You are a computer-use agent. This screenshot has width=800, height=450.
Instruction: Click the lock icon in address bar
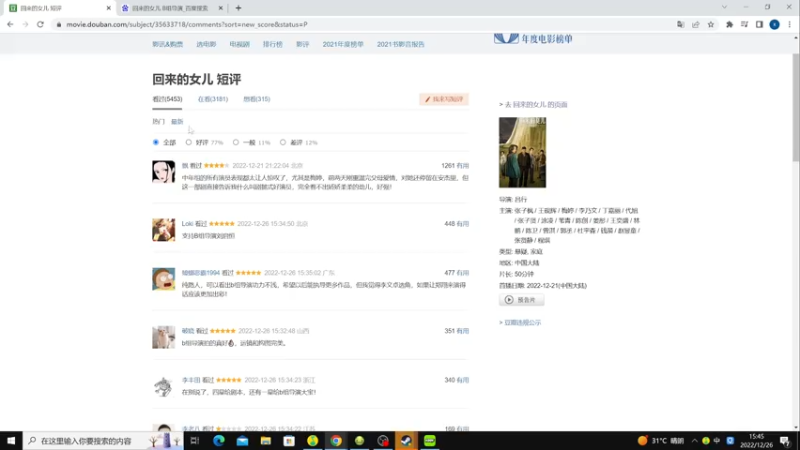click(59, 24)
